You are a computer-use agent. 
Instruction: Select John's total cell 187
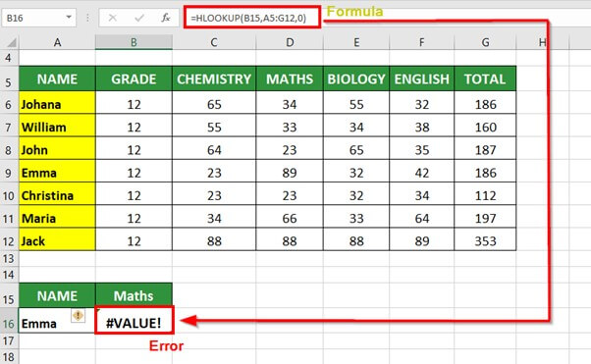[485, 149]
